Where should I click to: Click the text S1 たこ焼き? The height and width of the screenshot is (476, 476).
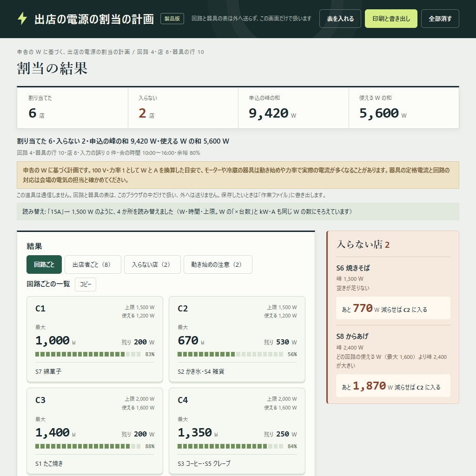point(49,463)
